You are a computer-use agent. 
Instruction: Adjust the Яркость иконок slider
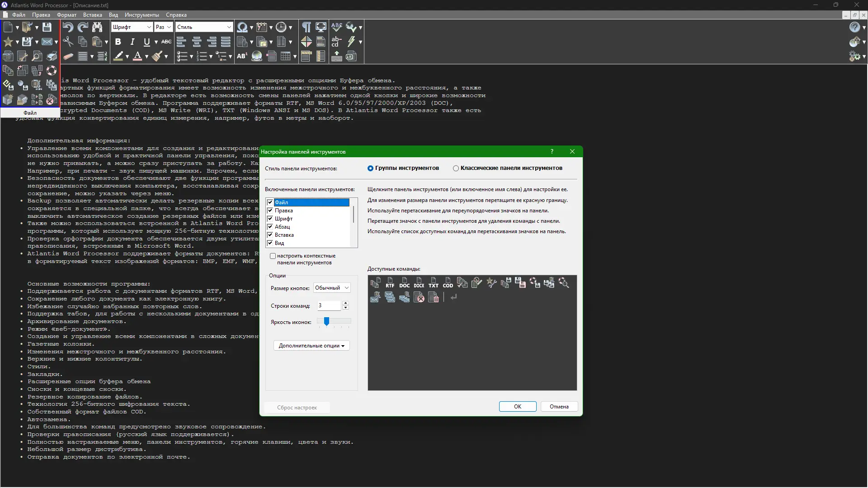(327, 322)
